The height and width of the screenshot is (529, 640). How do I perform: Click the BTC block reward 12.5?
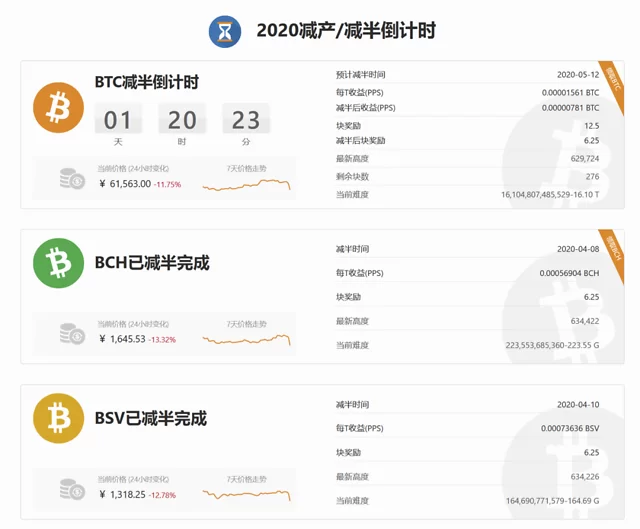click(x=591, y=126)
